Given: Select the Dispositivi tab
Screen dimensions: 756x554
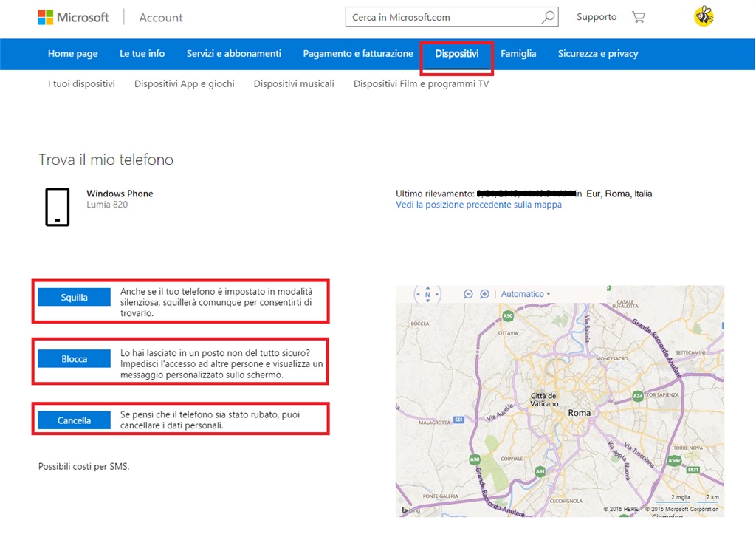Looking at the screenshot, I should point(456,54).
